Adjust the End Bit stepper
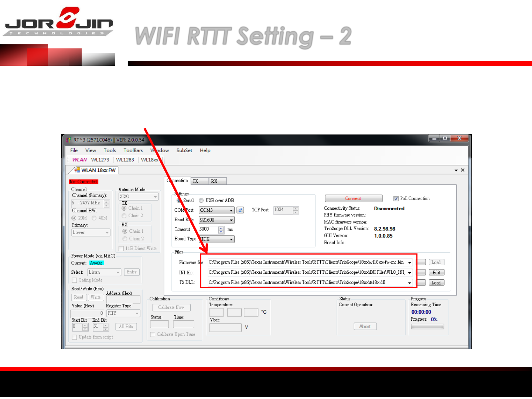Image resolution: width=532 pixels, height=399 pixels. point(106,327)
